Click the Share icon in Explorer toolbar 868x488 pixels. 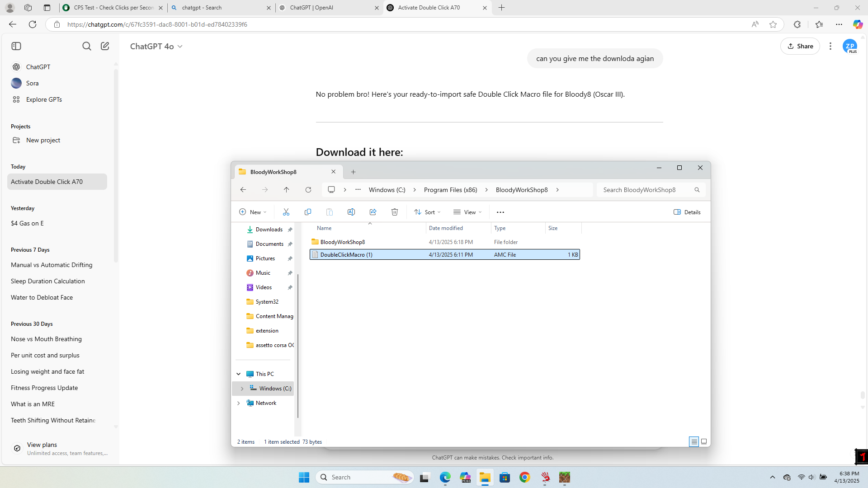(x=373, y=212)
